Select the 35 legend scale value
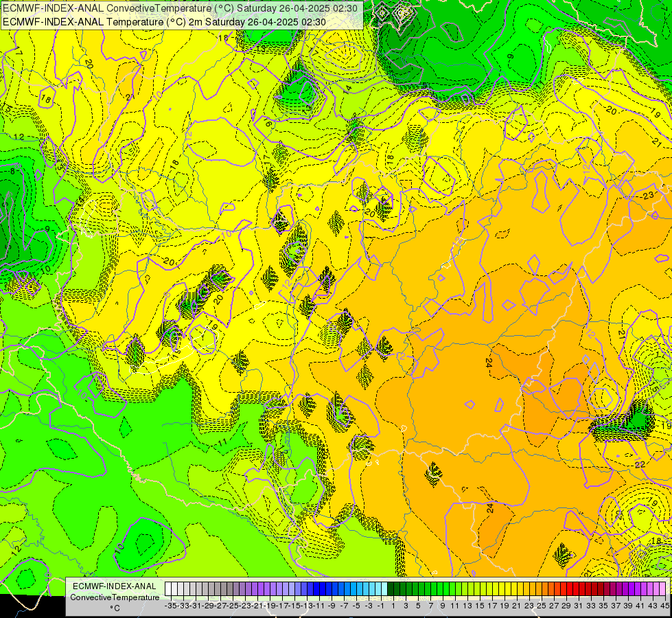 [x=603, y=606]
